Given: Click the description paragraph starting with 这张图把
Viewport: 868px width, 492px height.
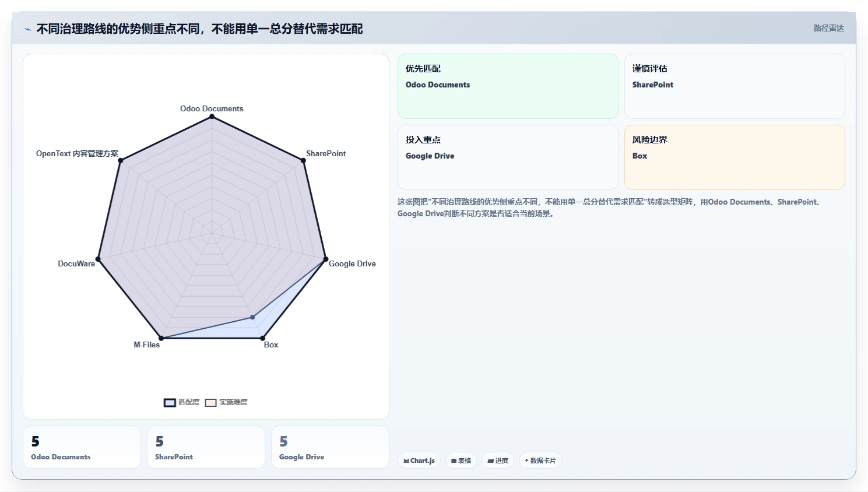Looking at the screenshot, I should tap(609, 208).
